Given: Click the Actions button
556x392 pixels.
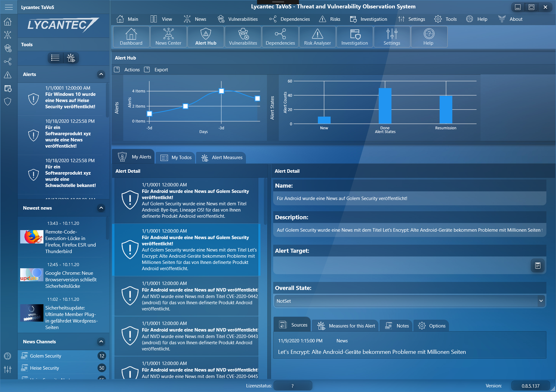Looking at the screenshot, I should coord(127,70).
